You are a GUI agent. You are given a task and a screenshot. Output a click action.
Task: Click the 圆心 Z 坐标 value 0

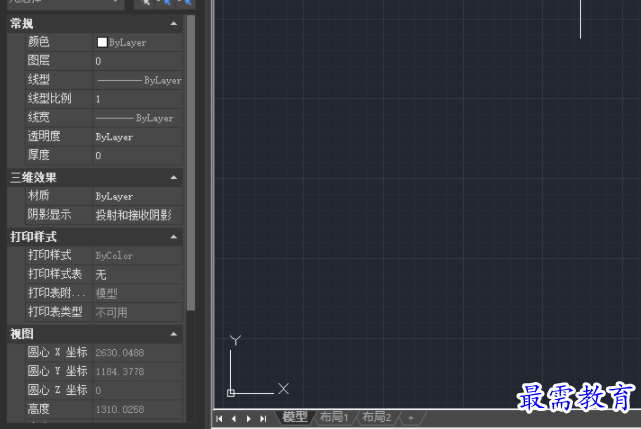pos(137,390)
